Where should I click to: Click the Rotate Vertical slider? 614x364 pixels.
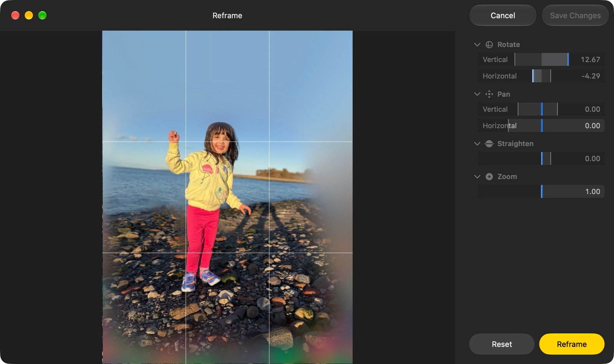(x=541, y=59)
